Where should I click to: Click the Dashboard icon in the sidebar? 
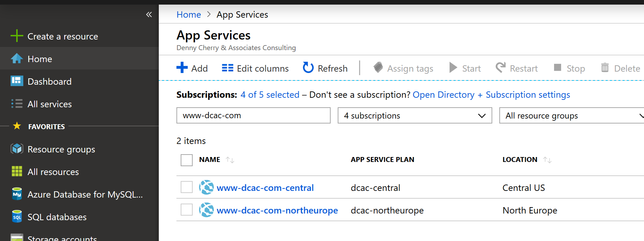pos(17,81)
